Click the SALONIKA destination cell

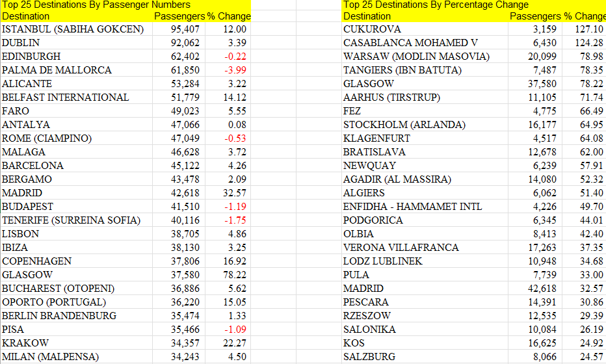(425, 329)
